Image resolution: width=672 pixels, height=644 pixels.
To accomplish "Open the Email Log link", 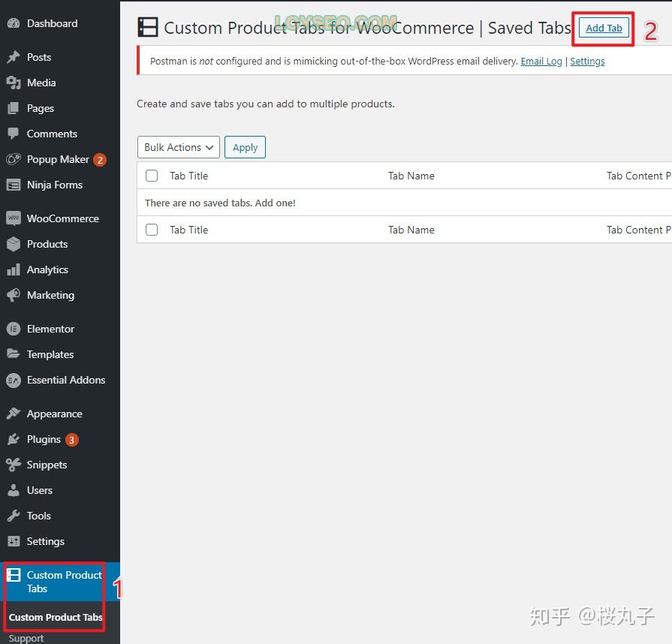I will coord(541,62).
